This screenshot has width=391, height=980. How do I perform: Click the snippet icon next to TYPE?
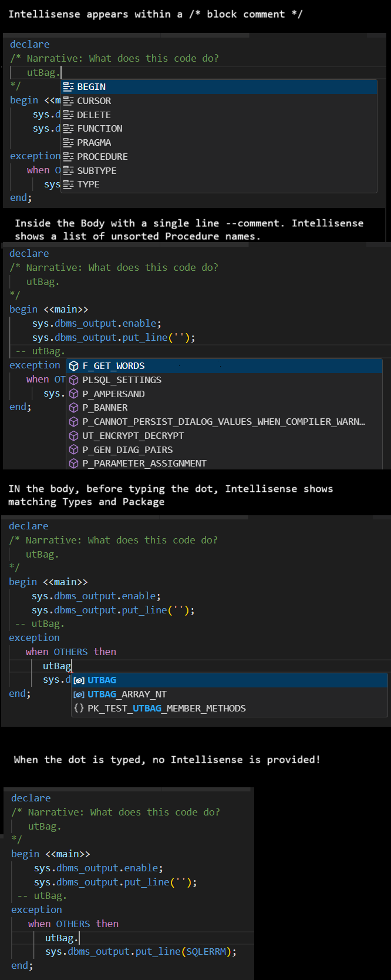(68, 184)
